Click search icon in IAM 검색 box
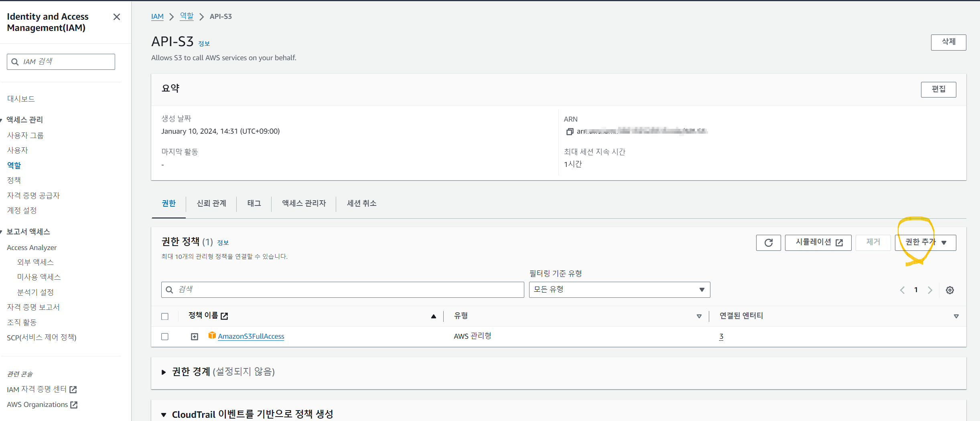Image resolution: width=980 pixels, height=421 pixels. point(15,62)
